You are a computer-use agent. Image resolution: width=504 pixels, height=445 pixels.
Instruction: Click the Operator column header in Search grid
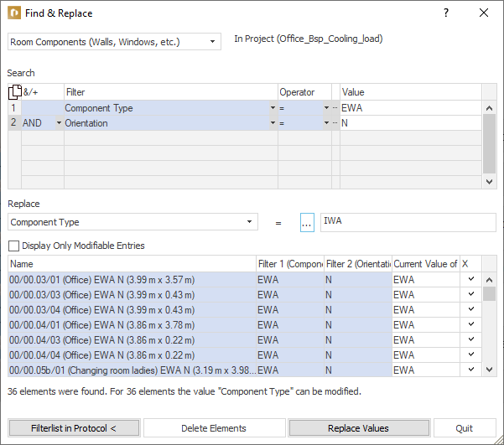pyautogui.click(x=304, y=92)
